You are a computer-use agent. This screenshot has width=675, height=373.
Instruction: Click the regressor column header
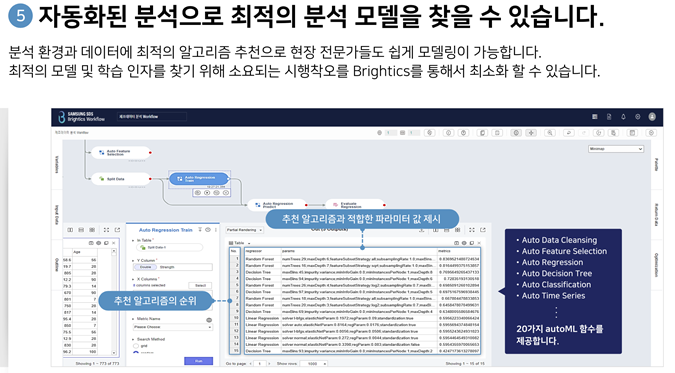(262, 251)
